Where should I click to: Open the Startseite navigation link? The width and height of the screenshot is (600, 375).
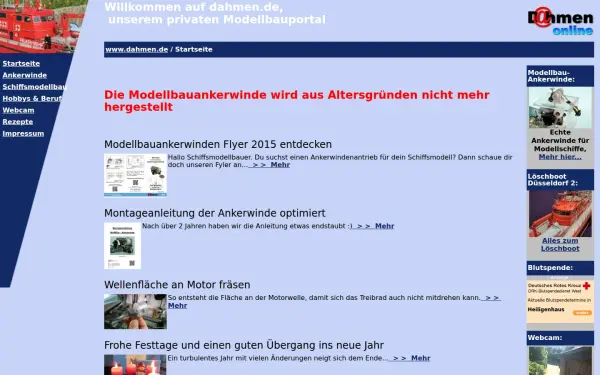[21, 64]
